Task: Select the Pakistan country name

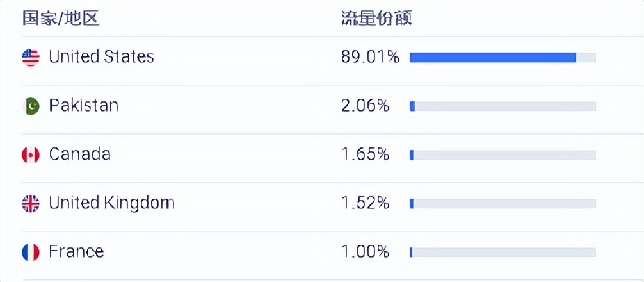Action: click(x=84, y=106)
